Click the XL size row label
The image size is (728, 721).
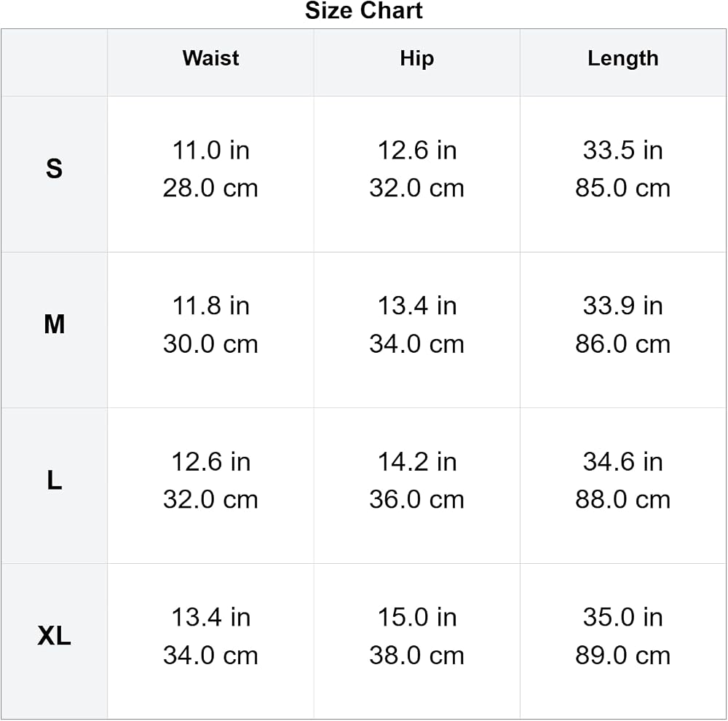tap(55, 636)
